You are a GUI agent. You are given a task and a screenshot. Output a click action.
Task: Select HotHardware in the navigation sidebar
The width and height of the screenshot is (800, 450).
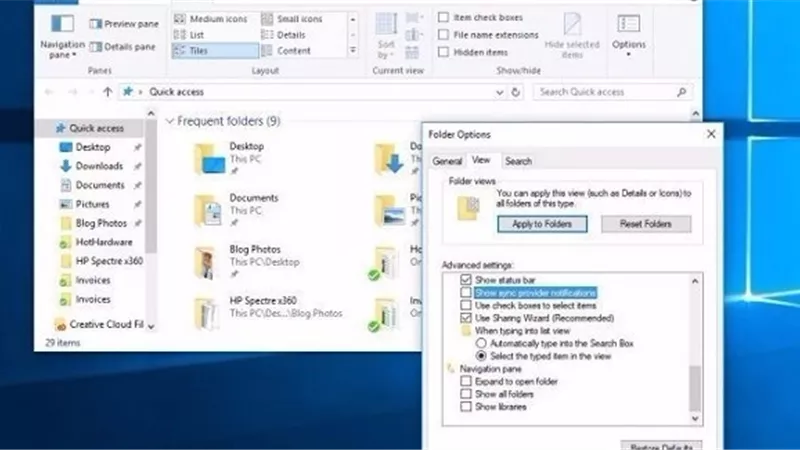click(104, 242)
